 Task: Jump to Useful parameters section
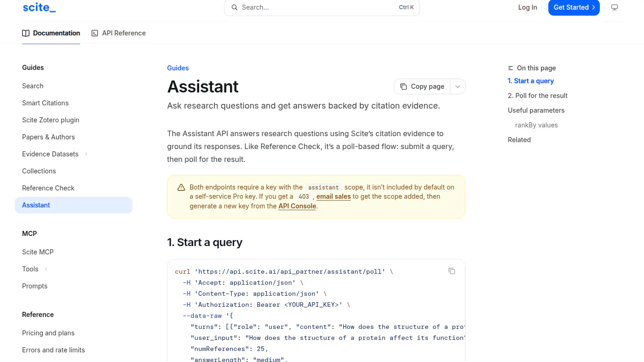pos(536,110)
